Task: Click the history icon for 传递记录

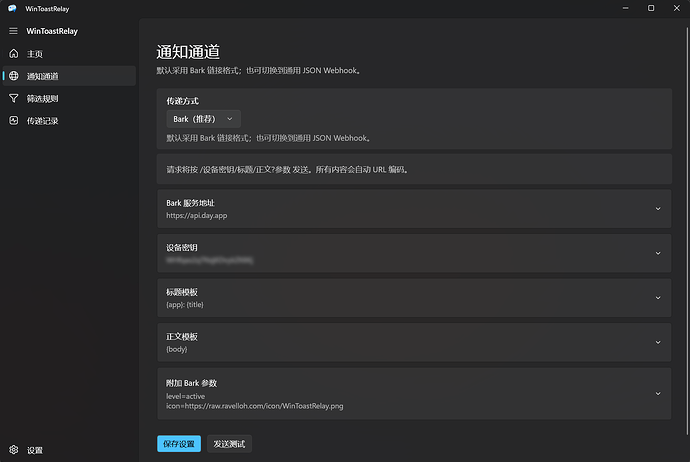Action: (x=14, y=121)
